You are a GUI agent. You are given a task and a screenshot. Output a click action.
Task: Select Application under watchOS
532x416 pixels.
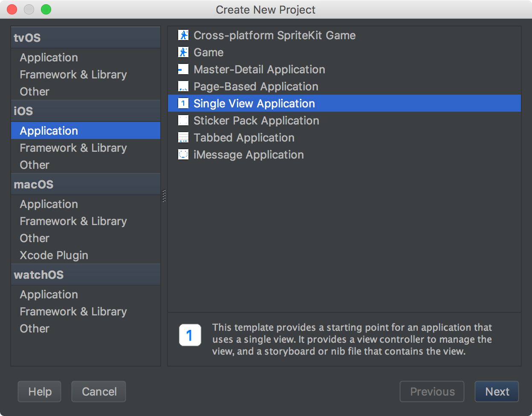click(49, 295)
